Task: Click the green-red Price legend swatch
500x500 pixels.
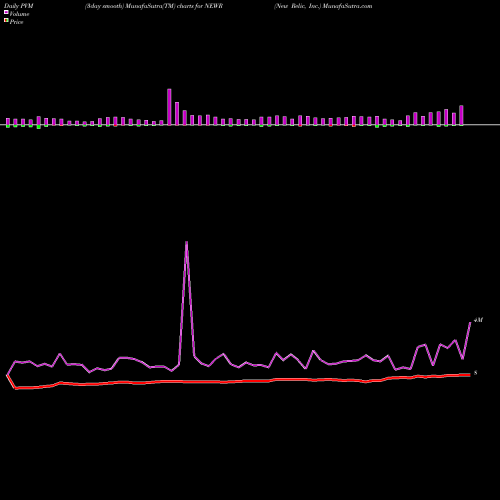Action: [6, 21]
